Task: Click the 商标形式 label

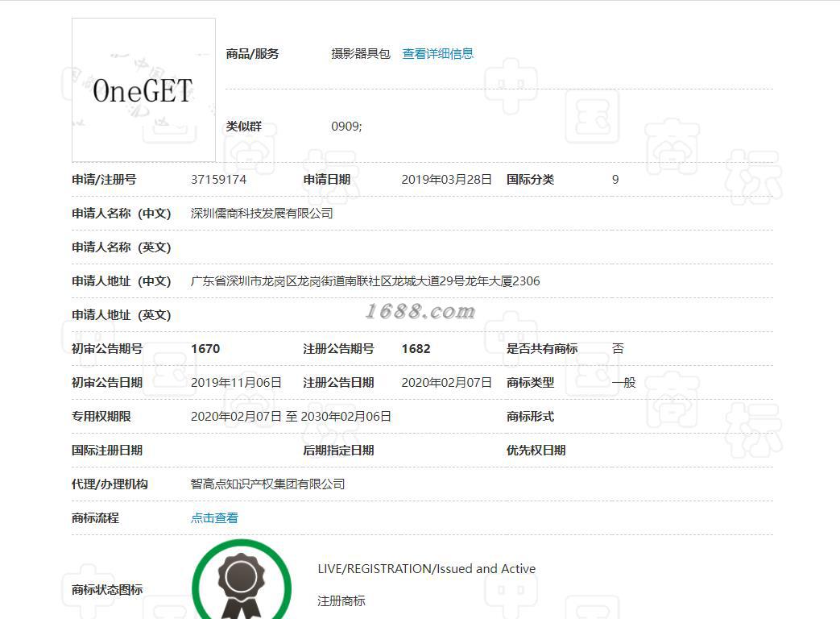Action: (531, 417)
